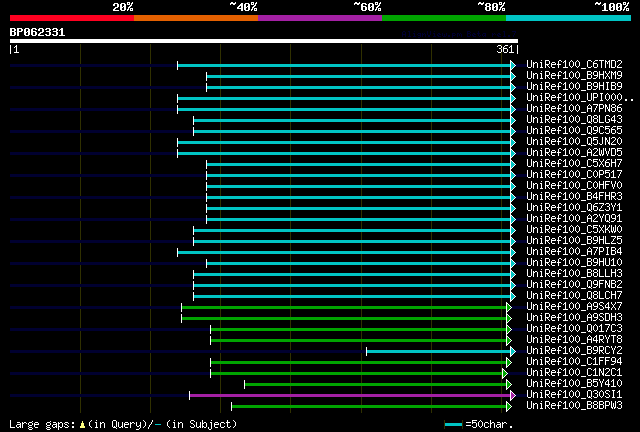The height and width of the screenshot is (432, 640).
Task: Select the UniRef100_Q9FNB2 label
Action: pyautogui.click(x=574, y=285)
